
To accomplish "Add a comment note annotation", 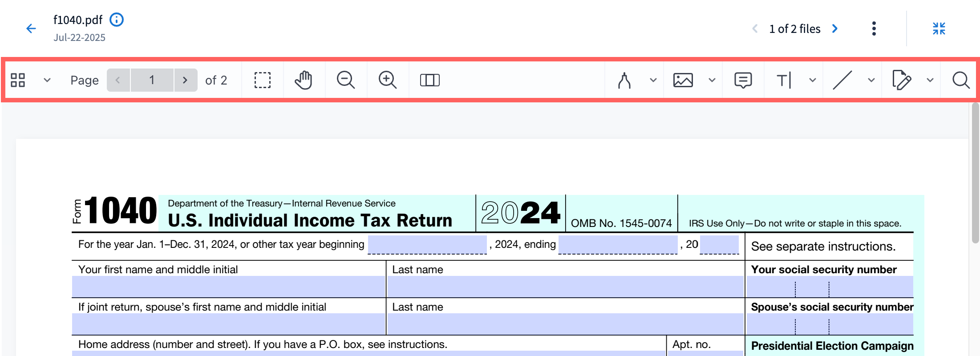I will 743,80.
